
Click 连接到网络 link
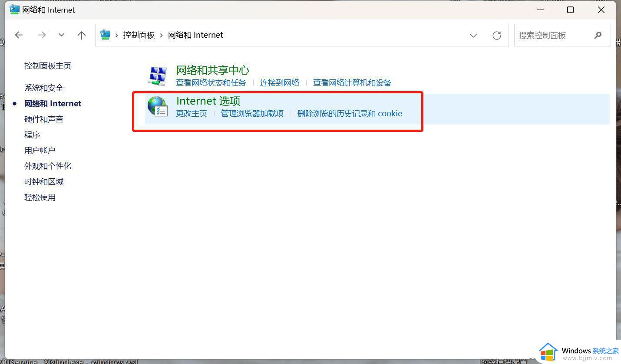click(x=280, y=82)
